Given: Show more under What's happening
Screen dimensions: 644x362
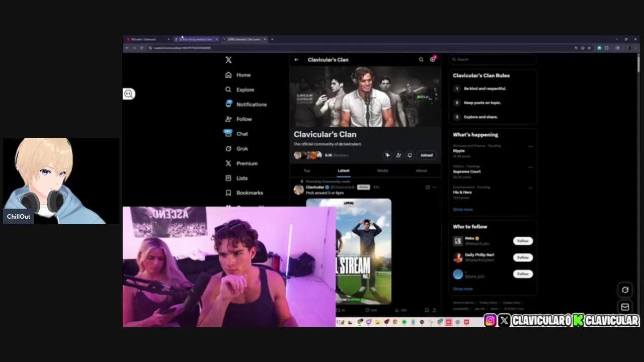Looking at the screenshot, I should pyautogui.click(x=463, y=209).
